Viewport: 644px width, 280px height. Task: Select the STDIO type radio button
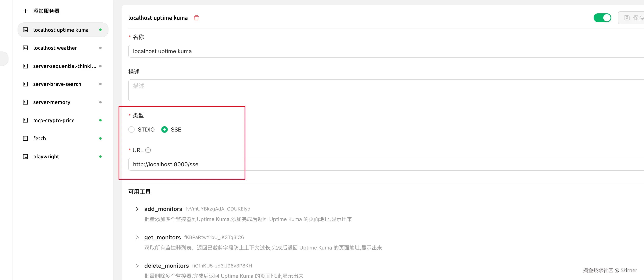(131, 129)
